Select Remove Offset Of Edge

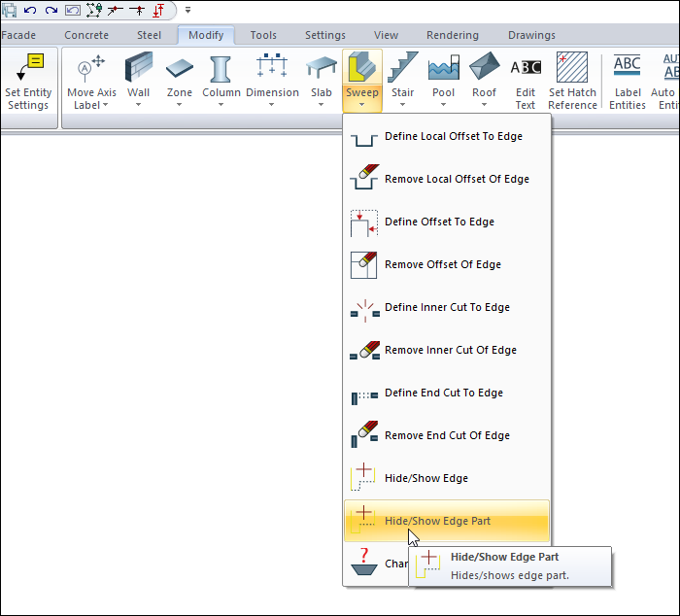(x=447, y=264)
